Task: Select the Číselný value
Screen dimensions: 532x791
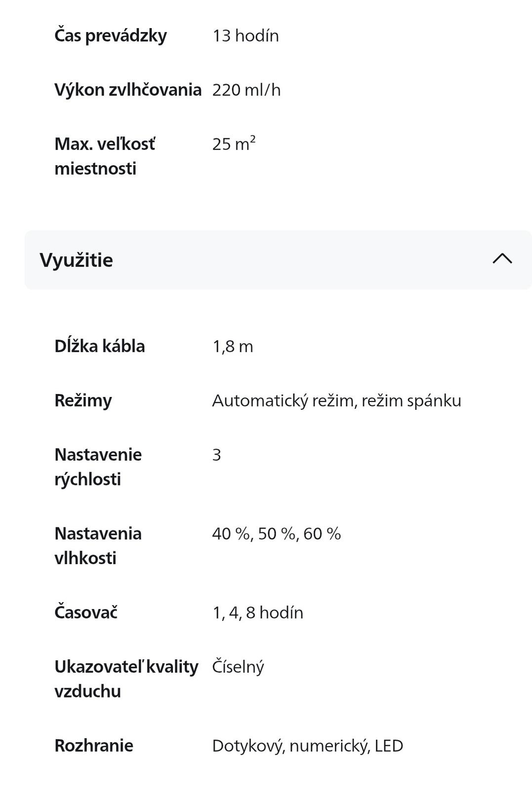Action: coord(238,667)
